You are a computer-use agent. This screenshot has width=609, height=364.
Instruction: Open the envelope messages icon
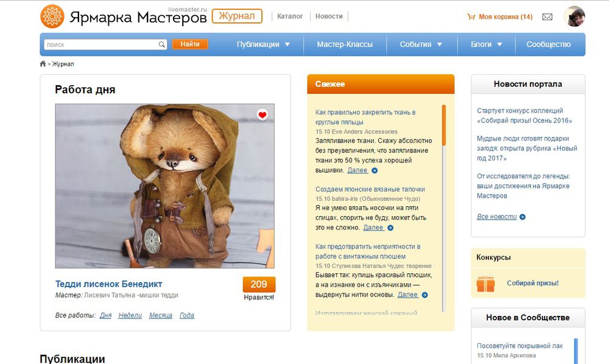pyautogui.click(x=547, y=16)
